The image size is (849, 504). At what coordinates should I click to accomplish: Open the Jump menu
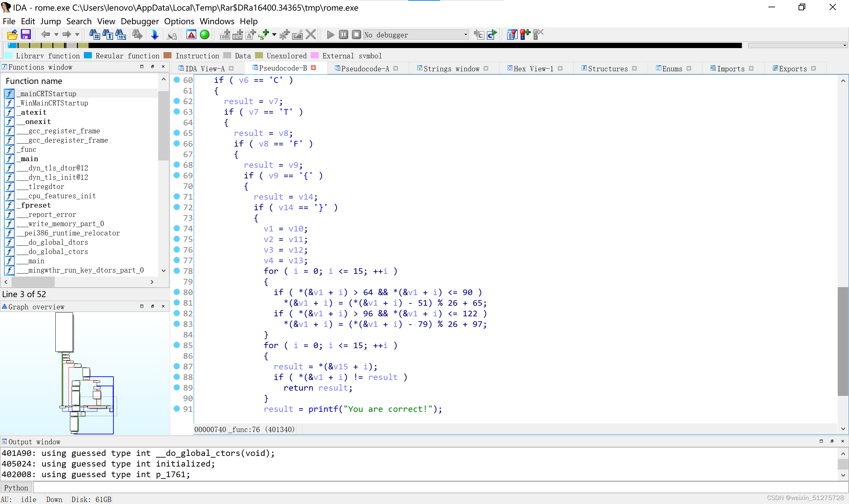(x=51, y=21)
